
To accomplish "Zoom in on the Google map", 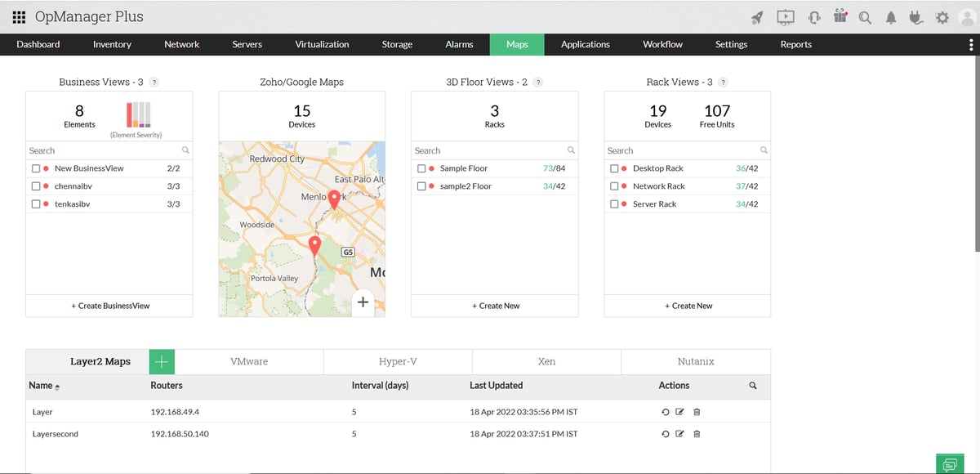I will [363, 302].
